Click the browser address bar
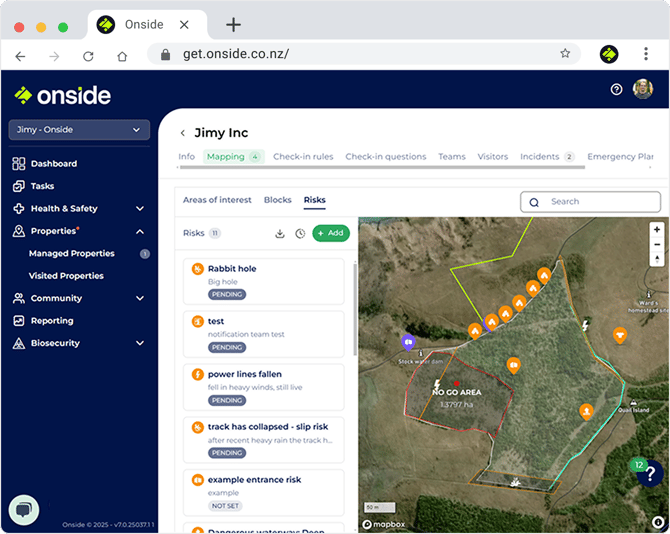This screenshot has width=670, height=534. coord(364,54)
